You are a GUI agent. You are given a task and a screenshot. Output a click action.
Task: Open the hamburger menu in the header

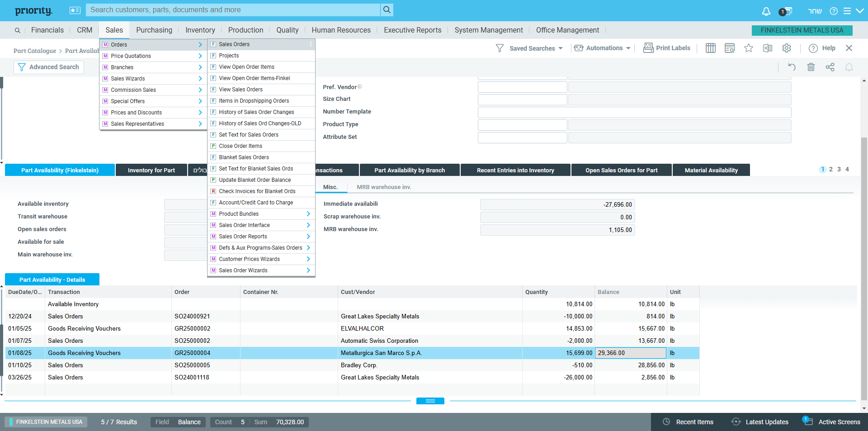[847, 11]
